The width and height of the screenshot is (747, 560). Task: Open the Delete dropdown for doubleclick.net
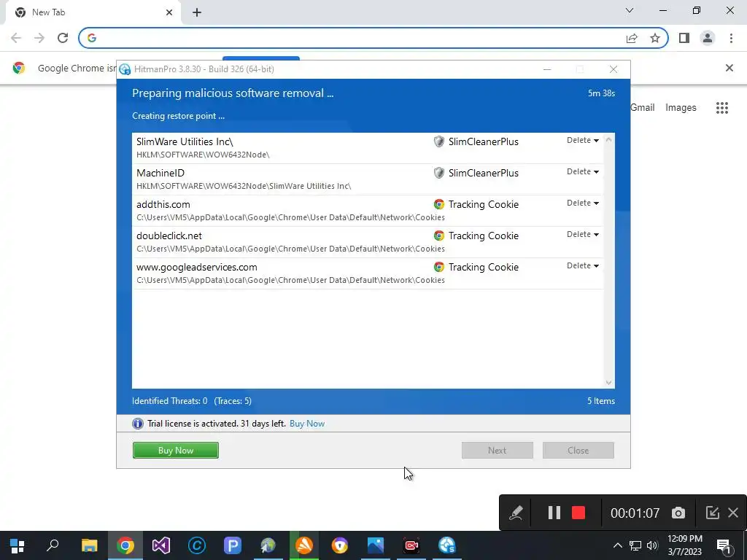click(x=583, y=235)
